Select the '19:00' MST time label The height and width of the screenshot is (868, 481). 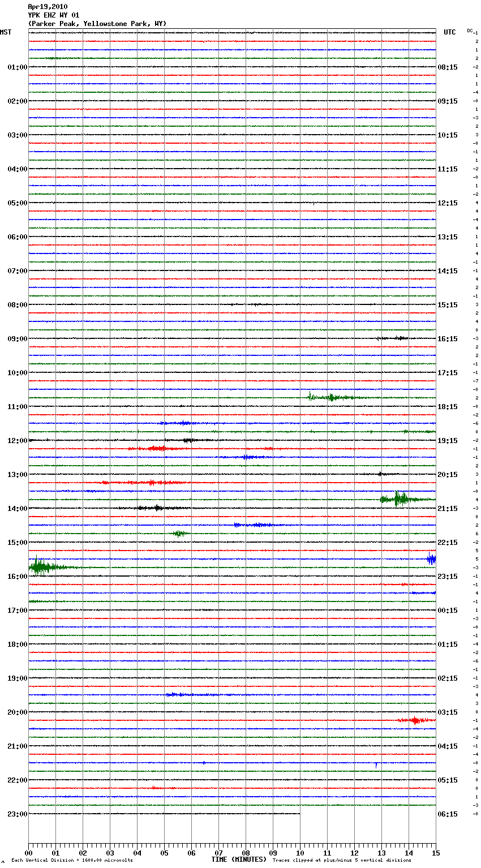pyautogui.click(x=18, y=678)
